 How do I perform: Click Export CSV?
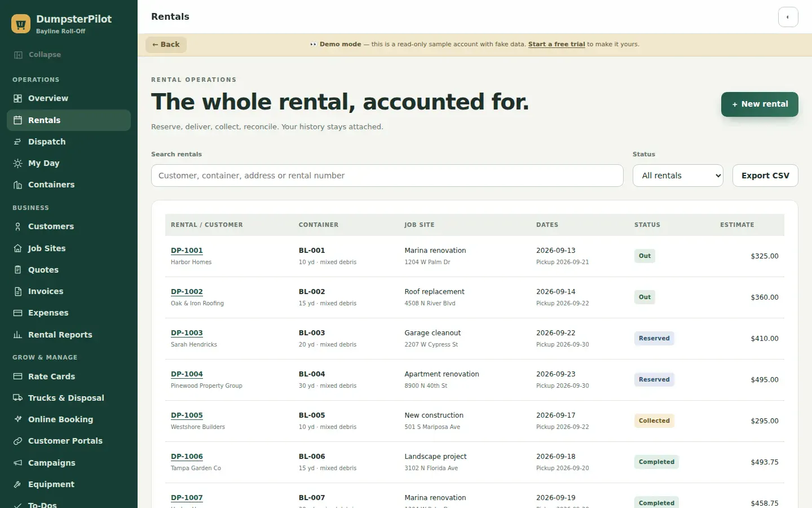[765, 176]
